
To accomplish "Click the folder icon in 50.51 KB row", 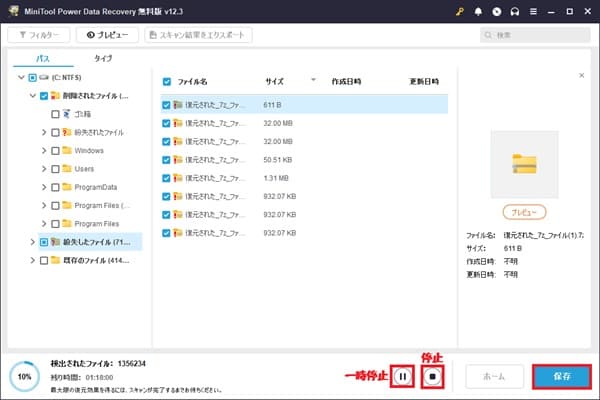I will click(x=178, y=160).
